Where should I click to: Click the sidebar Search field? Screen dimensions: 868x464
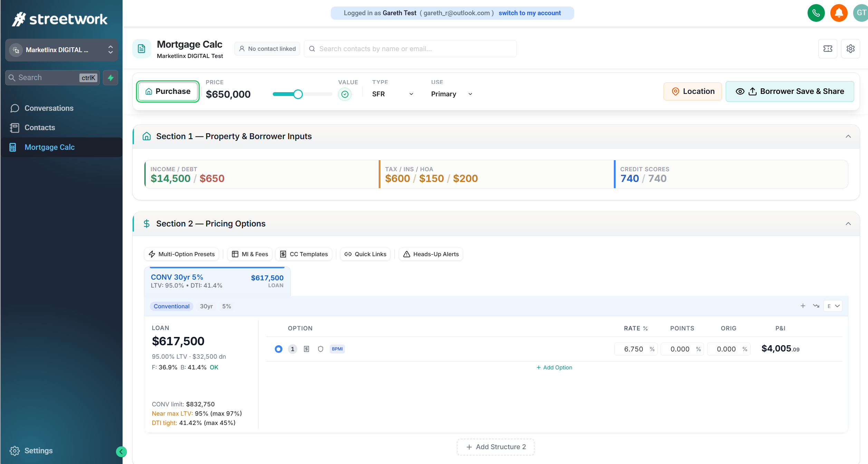click(52, 78)
